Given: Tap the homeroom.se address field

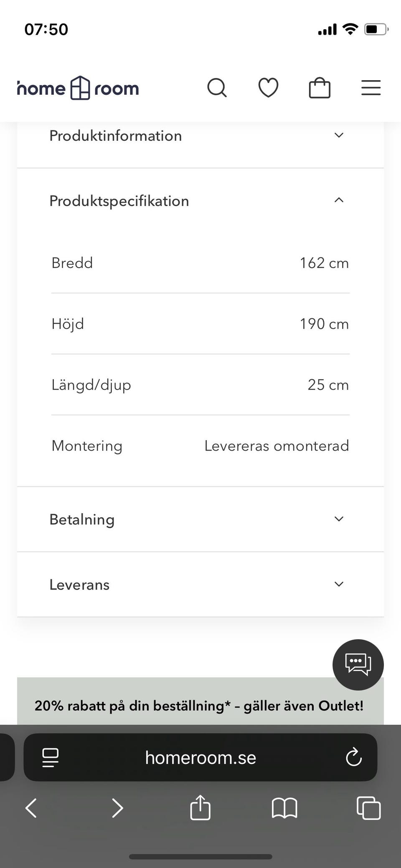Looking at the screenshot, I should pyautogui.click(x=200, y=757).
